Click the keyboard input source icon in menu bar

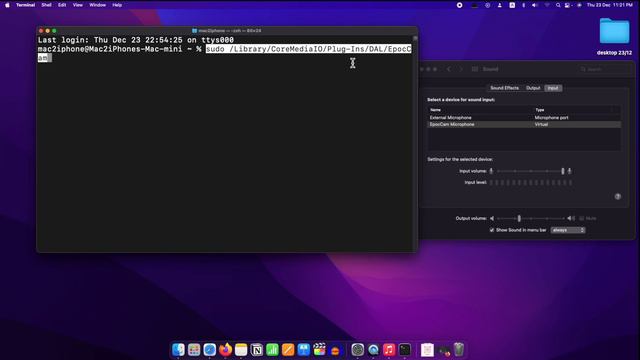click(512, 5)
